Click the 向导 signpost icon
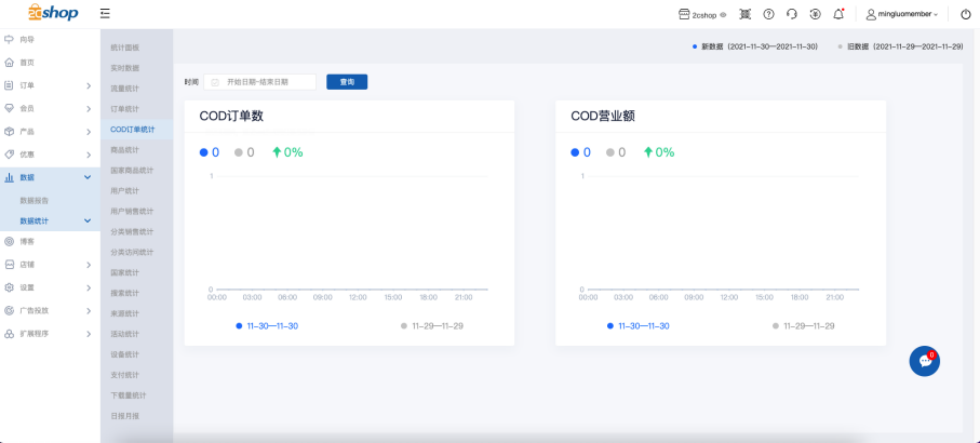Viewport: 980px width, 443px height. point(9,39)
